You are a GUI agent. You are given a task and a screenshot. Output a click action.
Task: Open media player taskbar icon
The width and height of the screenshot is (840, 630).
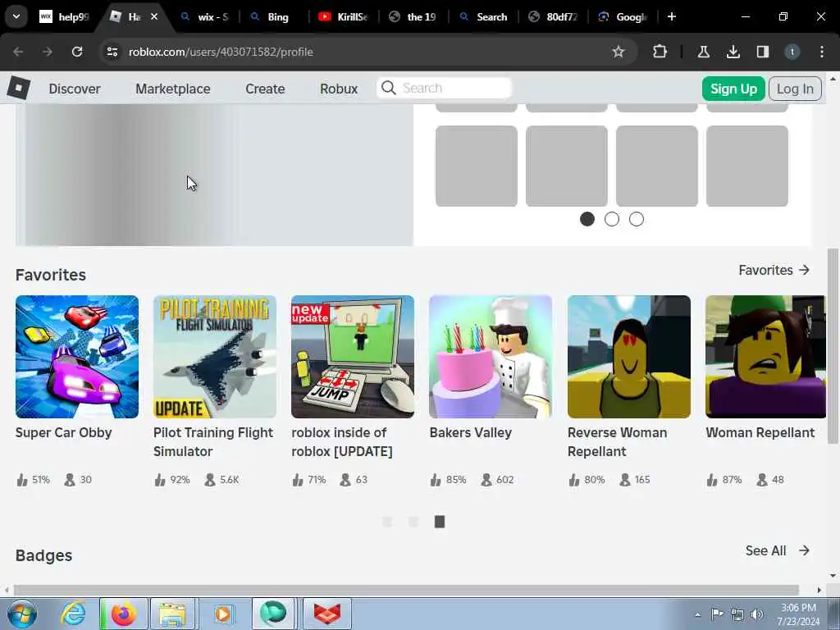(x=223, y=614)
